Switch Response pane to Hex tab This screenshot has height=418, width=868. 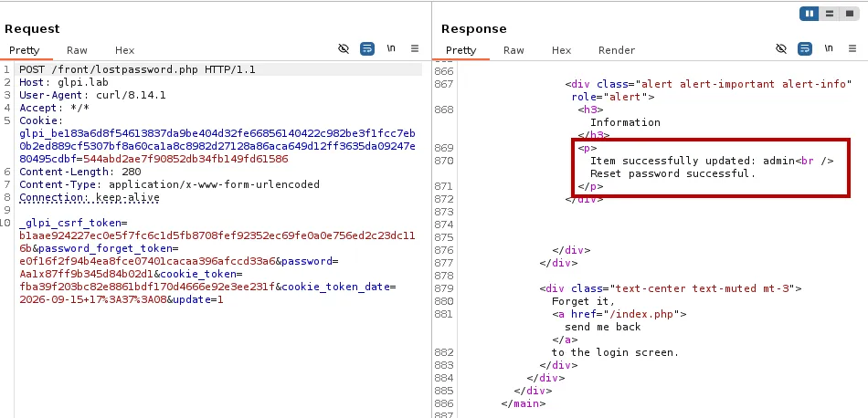point(561,50)
